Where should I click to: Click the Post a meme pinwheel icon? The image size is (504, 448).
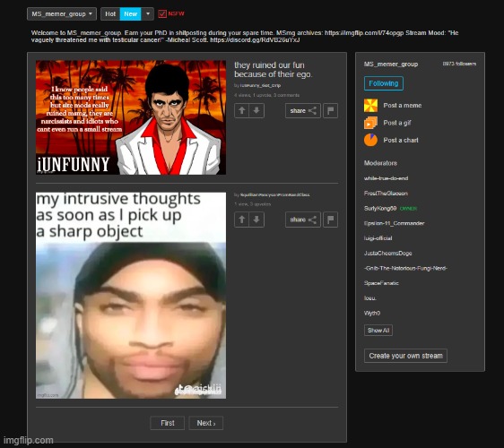[x=370, y=106]
